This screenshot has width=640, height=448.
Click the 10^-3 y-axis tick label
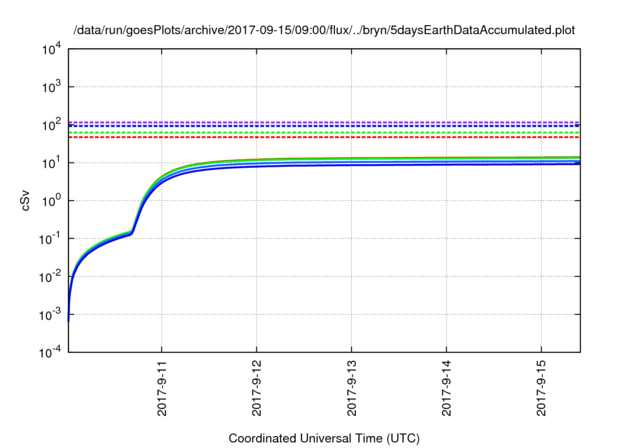click(50, 314)
